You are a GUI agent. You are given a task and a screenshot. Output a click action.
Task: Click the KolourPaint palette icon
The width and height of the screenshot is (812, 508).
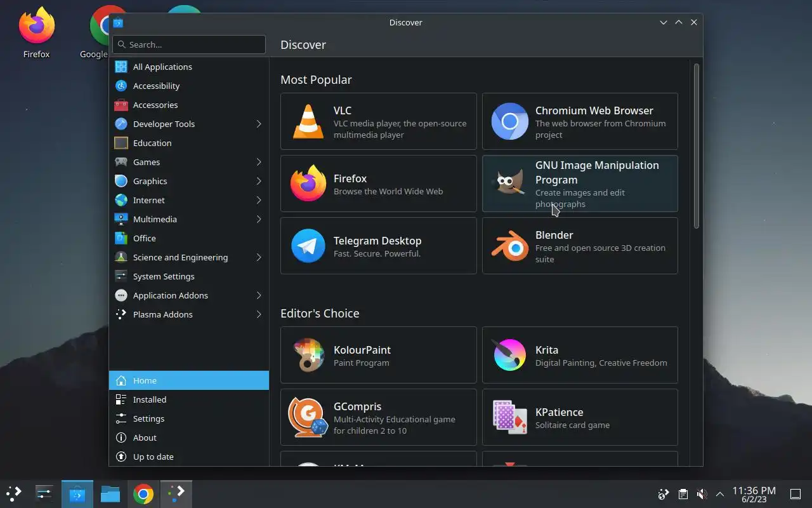308,355
